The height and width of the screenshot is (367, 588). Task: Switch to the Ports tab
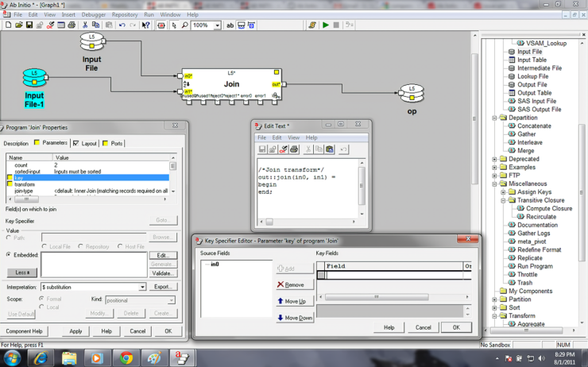[x=116, y=144]
